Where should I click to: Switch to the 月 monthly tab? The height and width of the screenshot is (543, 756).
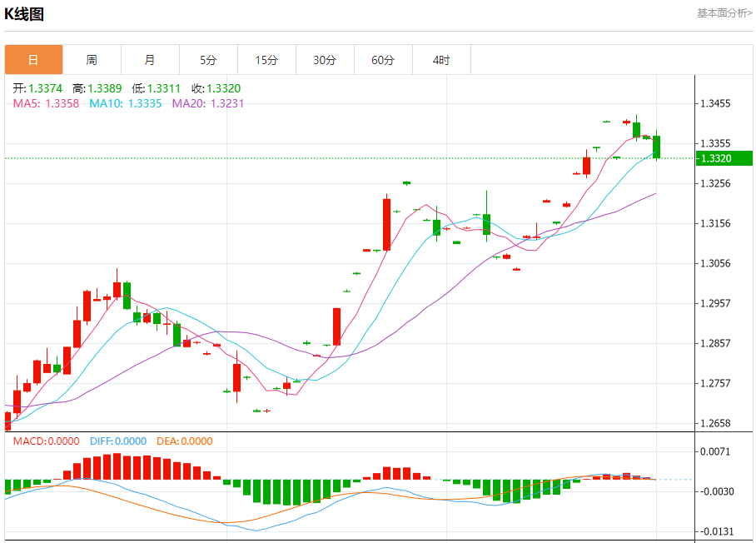click(151, 60)
